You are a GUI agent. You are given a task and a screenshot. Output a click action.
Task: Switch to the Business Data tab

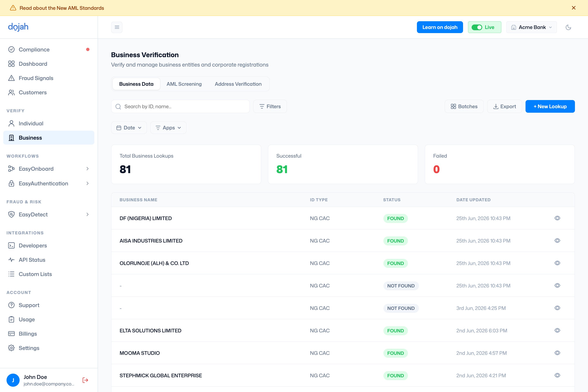click(136, 84)
